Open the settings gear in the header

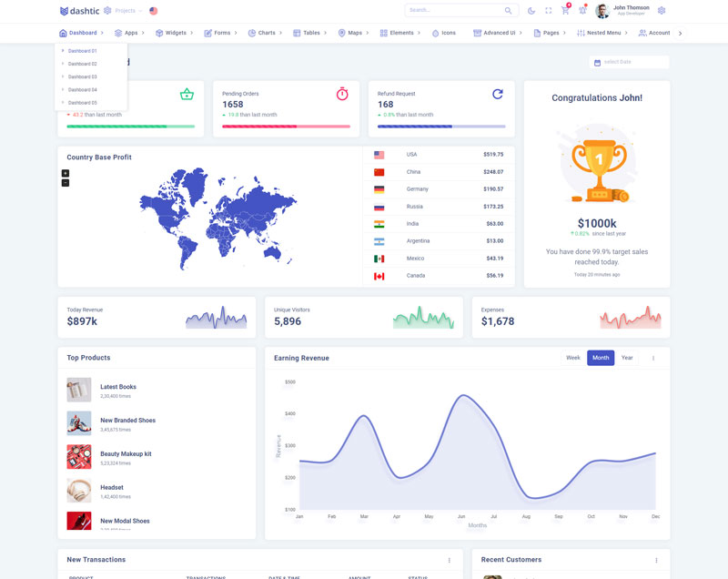click(x=662, y=11)
